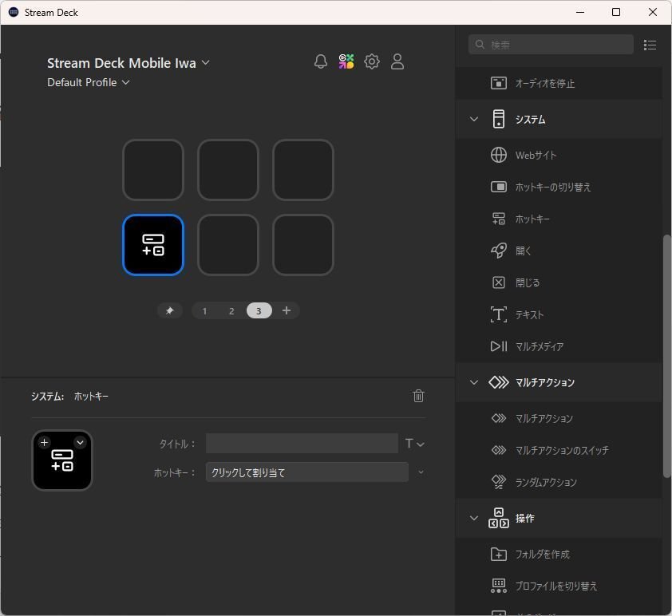Open the title text style T dropdown
Viewport: 672px width, 616px height.
(414, 444)
